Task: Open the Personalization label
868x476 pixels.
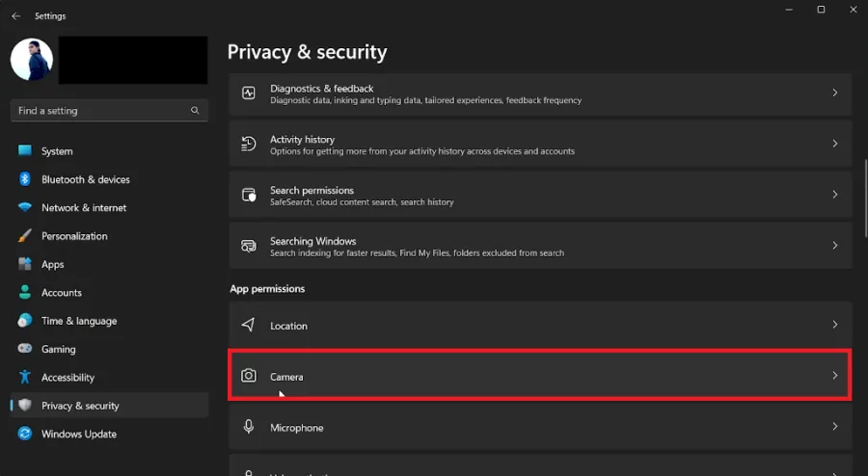Action: 74,236
